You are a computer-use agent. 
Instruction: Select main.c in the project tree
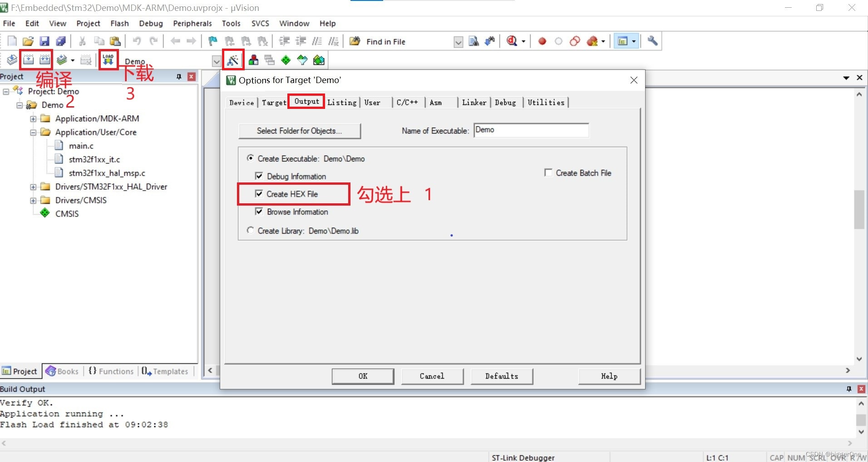81,146
